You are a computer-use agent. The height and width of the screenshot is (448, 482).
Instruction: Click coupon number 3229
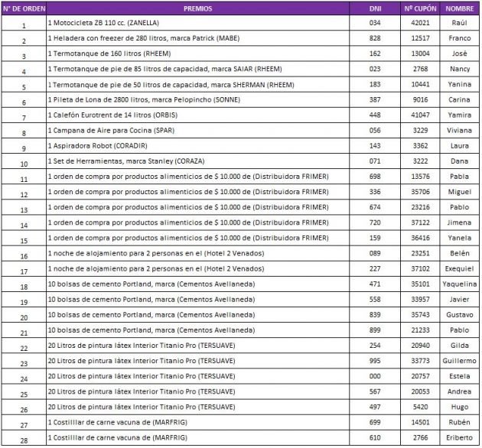pos(420,130)
